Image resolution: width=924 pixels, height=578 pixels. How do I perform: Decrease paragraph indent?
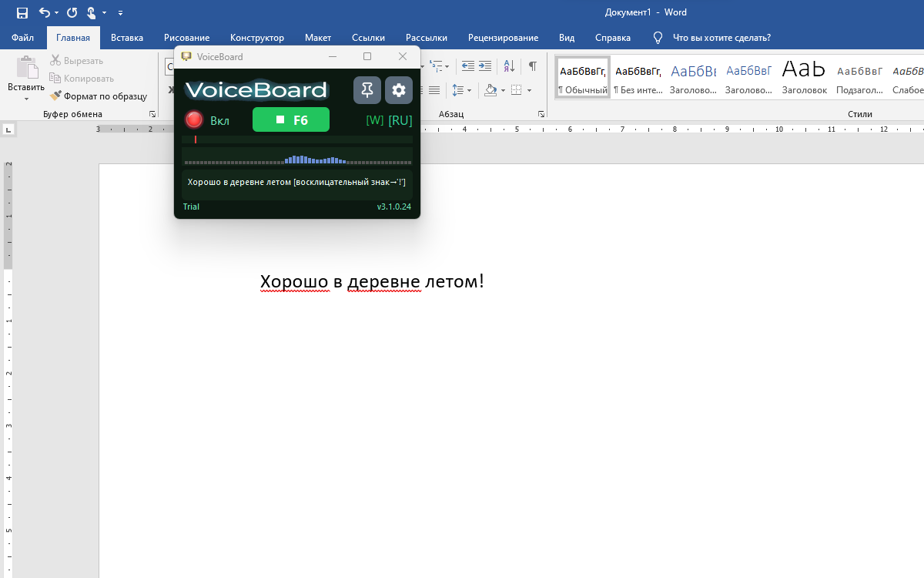467,66
